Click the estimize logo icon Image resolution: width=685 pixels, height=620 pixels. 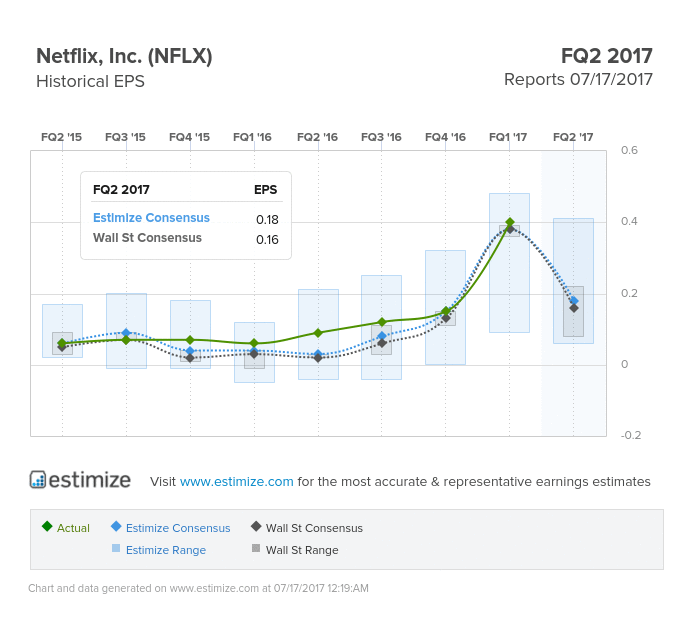(38, 480)
